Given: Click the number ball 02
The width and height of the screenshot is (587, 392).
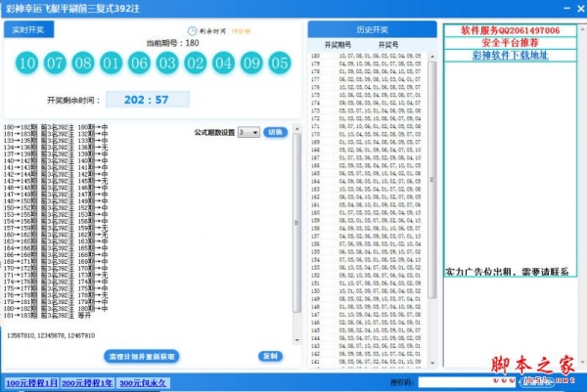Looking at the screenshot, I should pyautogui.click(x=196, y=63).
